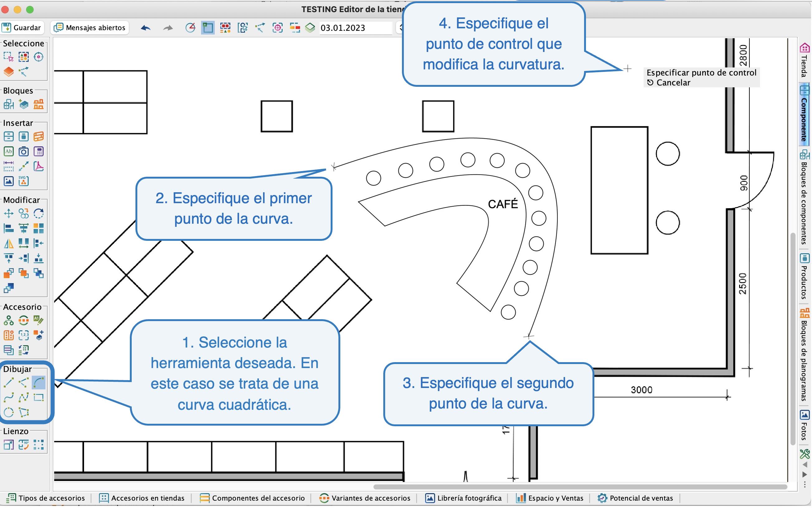This screenshot has height=509, width=812.
Task: Insert a text label with the Ab icon
Action: 8,152
